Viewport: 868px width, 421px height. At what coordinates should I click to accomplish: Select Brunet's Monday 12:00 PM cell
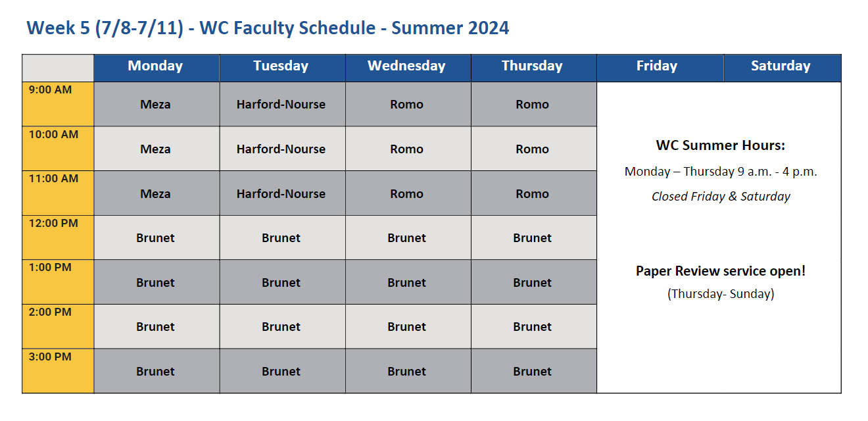156,238
